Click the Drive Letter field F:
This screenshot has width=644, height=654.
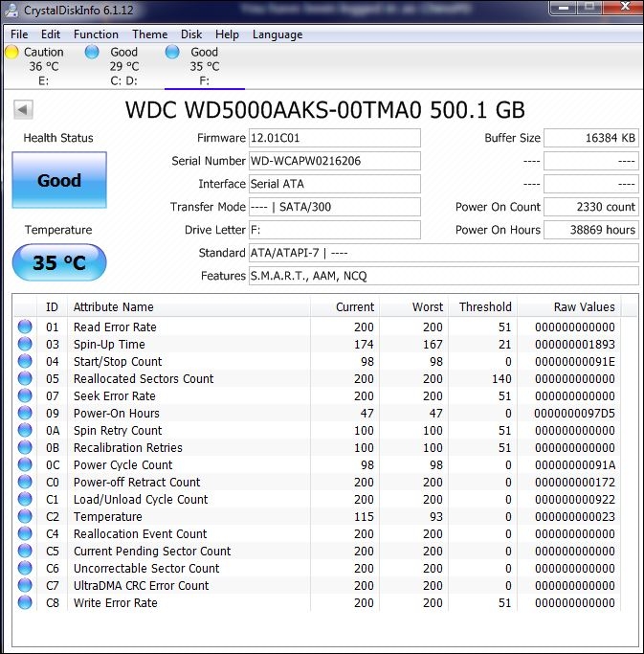(x=335, y=230)
